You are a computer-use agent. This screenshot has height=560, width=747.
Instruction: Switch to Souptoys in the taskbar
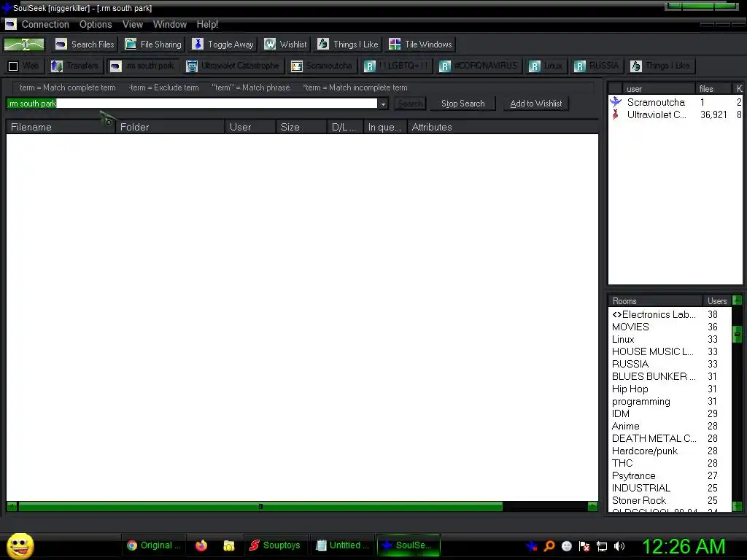click(276, 545)
